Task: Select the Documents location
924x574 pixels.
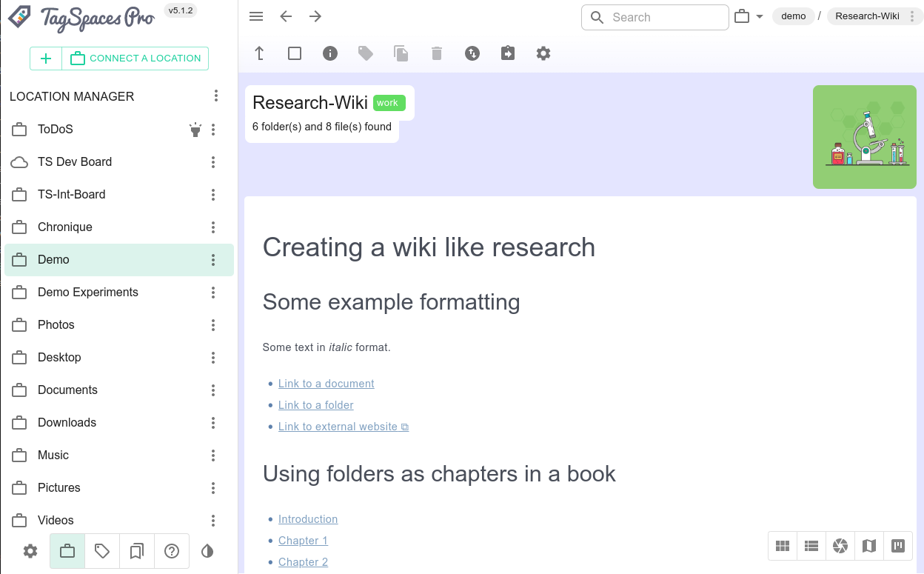Action: 67,390
